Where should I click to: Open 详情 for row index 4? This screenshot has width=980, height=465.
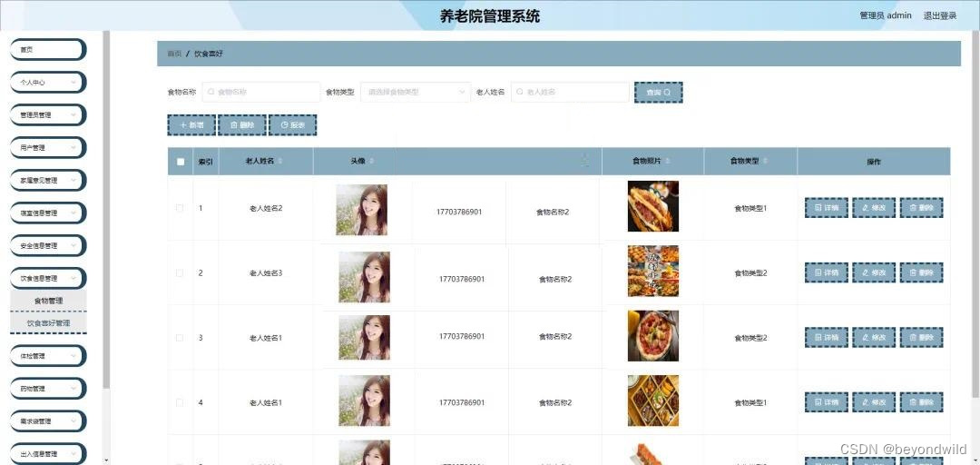pyautogui.click(x=827, y=402)
